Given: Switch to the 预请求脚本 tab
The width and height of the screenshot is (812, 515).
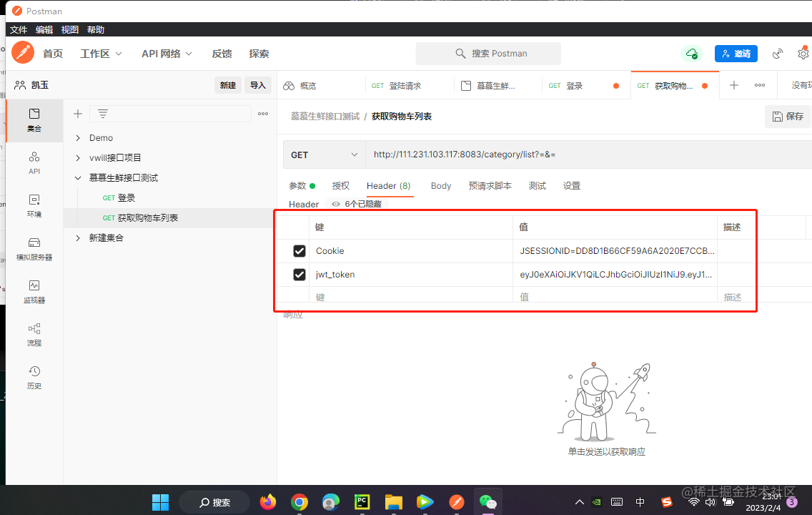Looking at the screenshot, I should point(490,185).
